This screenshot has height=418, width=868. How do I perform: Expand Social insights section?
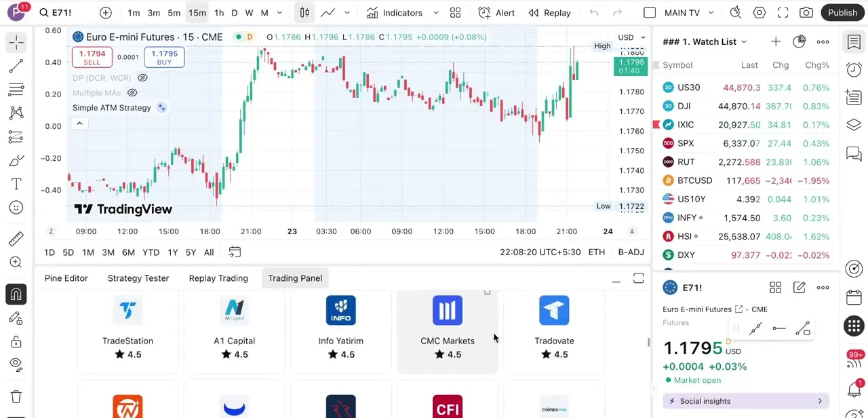click(x=745, y=401)
